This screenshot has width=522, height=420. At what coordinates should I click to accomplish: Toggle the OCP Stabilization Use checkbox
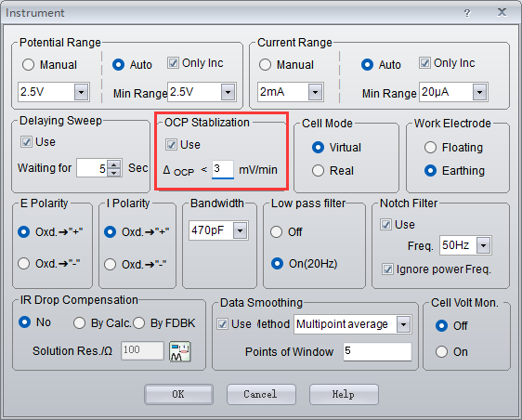(x=171, y=145)
